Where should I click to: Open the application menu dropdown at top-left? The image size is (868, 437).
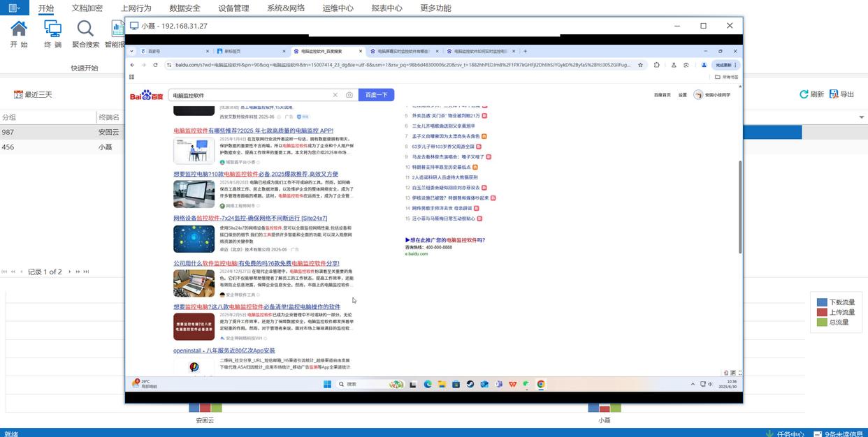click(14, 8)
